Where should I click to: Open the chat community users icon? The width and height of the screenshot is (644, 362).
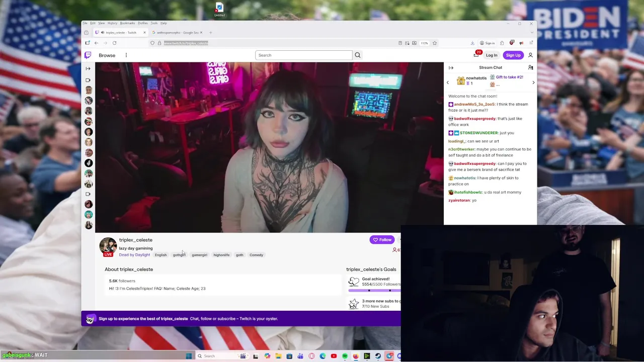click(530, 67)
